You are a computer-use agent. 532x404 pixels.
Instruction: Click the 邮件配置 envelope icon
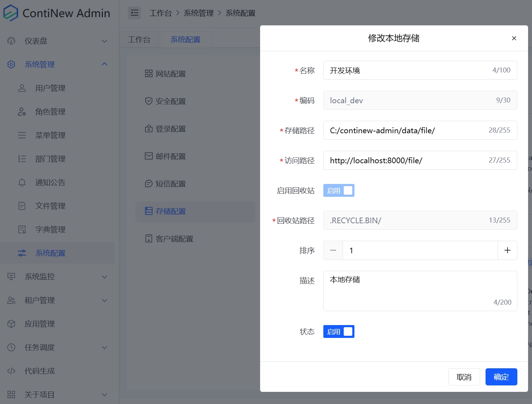tap(149, 156)
